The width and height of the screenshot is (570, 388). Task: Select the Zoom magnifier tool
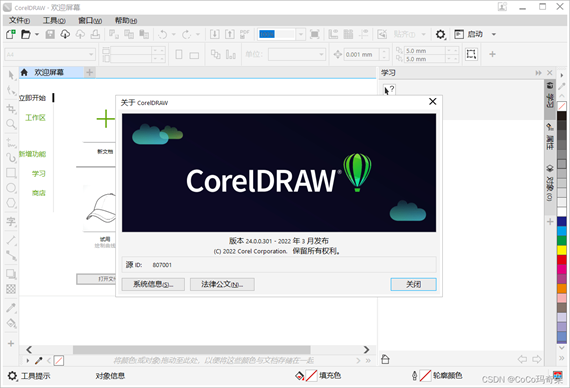pos(11,124)
